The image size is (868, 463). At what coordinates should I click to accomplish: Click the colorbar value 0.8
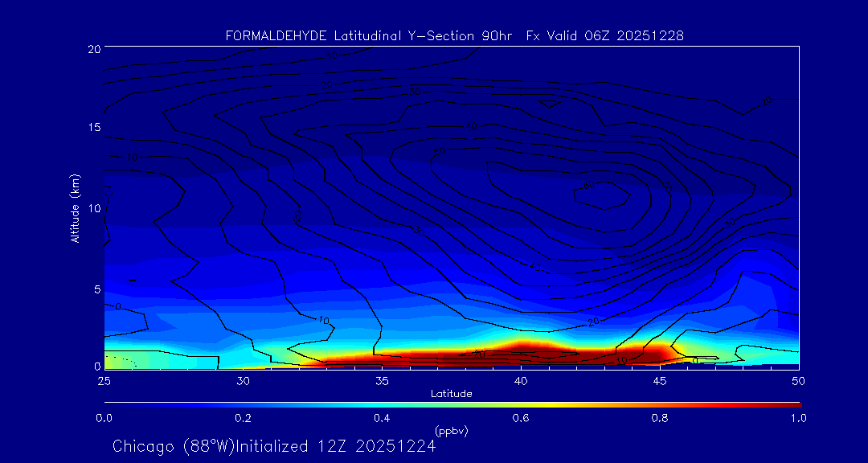click(x=660, y=418)
